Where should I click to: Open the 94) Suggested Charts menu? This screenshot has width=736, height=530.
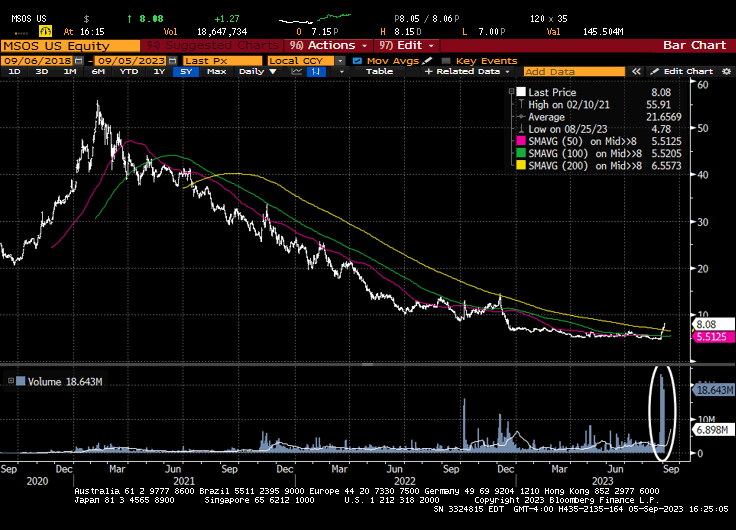[212, 46]
